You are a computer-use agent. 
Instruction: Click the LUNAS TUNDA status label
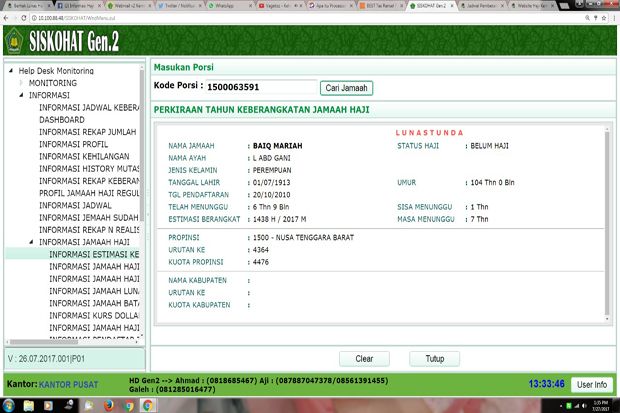429,133
